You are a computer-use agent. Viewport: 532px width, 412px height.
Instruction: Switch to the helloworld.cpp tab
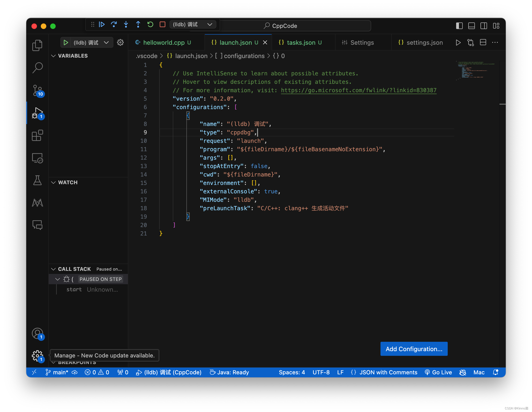[x=164, y=43]
